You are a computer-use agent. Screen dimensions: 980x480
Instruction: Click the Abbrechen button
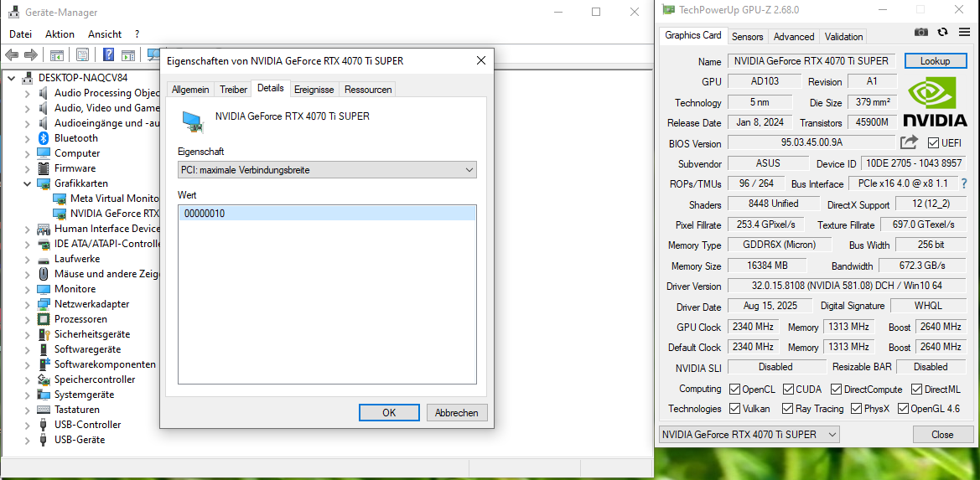[457, 413]
